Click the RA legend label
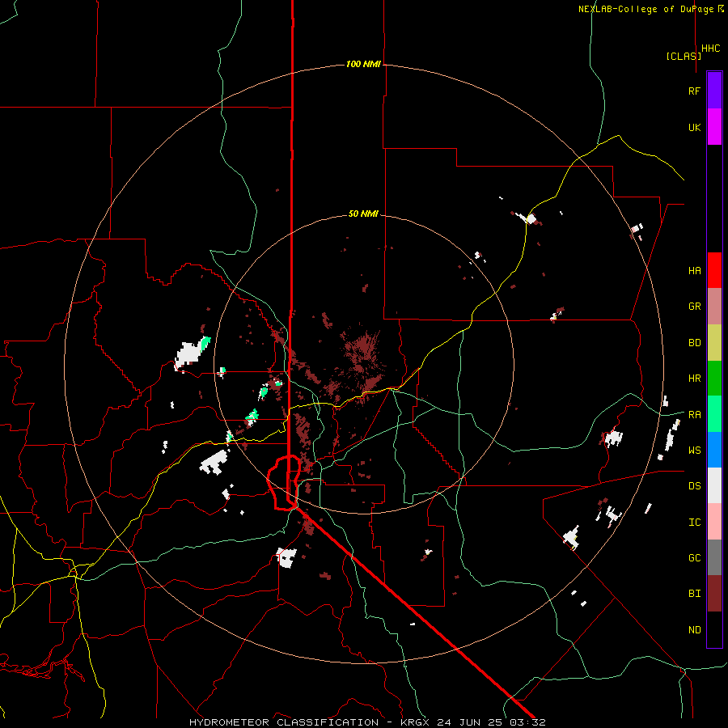The width and height of the screenshot is (728, 728). click(x=694, y=415)
